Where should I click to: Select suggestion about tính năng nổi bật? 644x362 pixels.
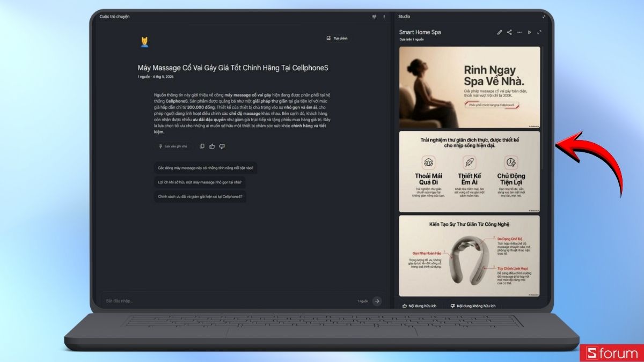206,168
